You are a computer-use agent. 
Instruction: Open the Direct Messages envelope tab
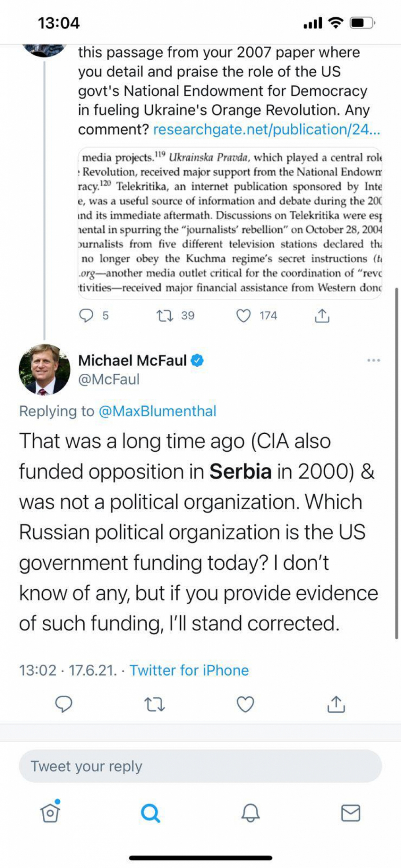[x=351, y=813]
